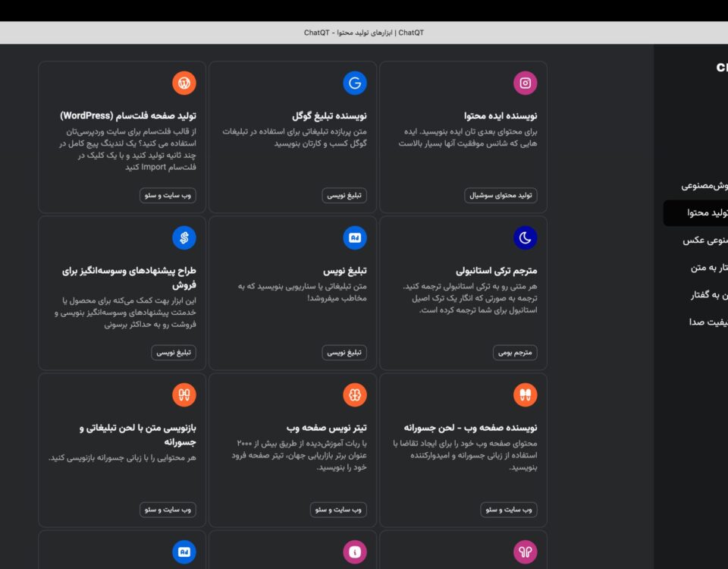The image size is (728, 569).
Task: Click the تبلیغ نویسی tag on تبلیغ نویس card
Action: tap(344, 353)
